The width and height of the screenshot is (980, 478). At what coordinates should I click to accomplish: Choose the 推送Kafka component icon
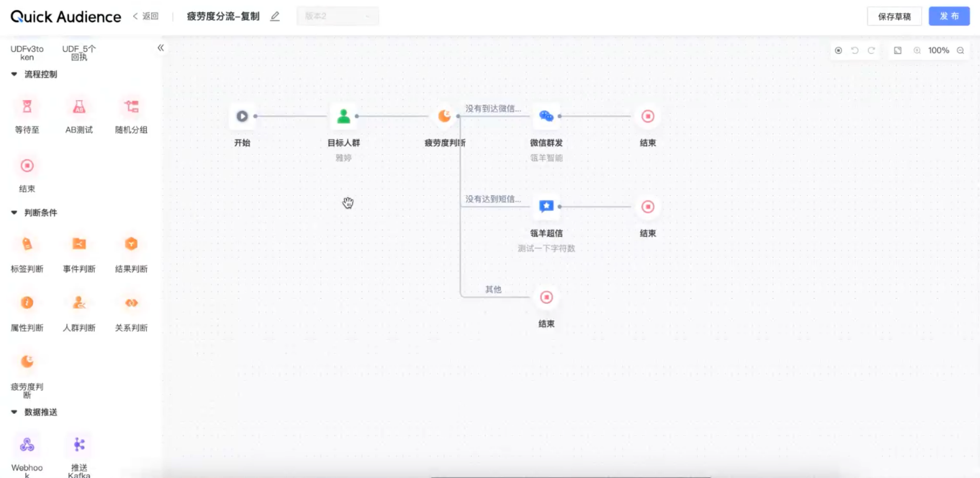[x=79, y=444]
